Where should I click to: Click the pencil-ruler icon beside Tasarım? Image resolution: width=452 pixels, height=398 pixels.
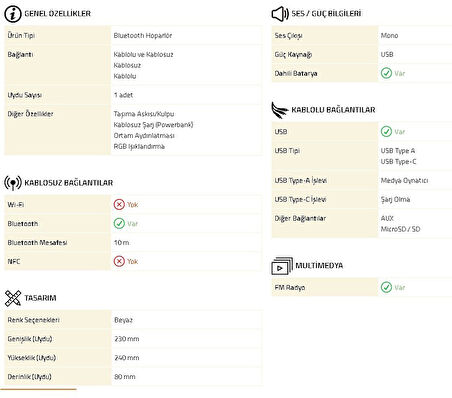pyautogui.click(x=13, y=298)
